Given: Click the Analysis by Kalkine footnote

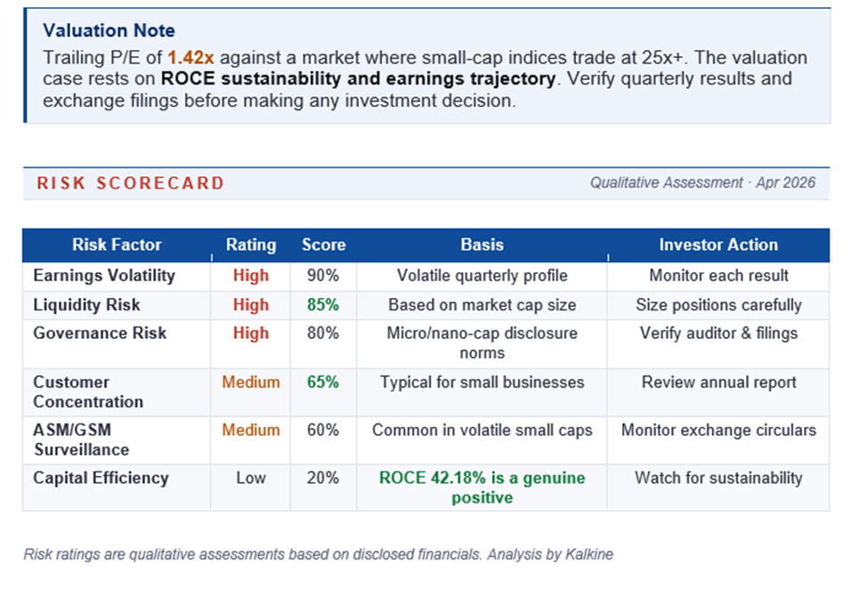Looking at the screenshot, I should (x=549, y=554).
